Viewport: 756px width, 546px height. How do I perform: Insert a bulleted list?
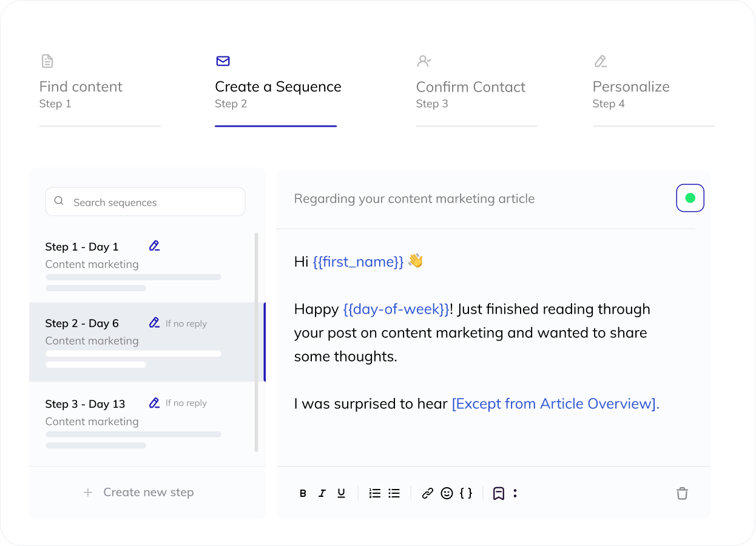(x=394, y=493)
